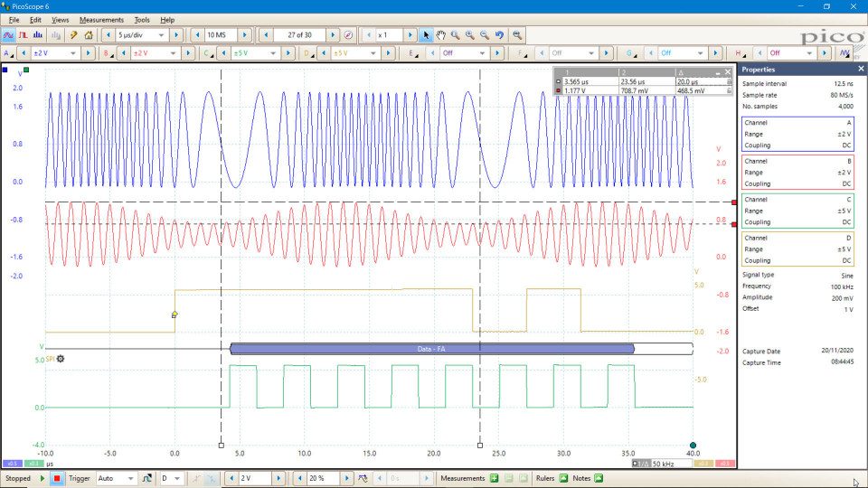This screenshot has height=488, width=868.
Task: Click the Channel B options button
Action: coord(107,53)
